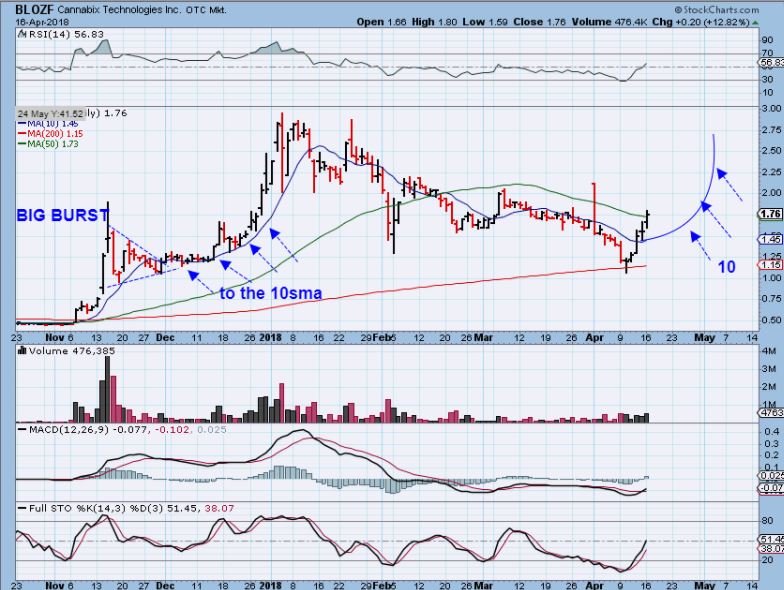Click the green up-arrow change indicator
784x590 pixels.
(756, 22)
